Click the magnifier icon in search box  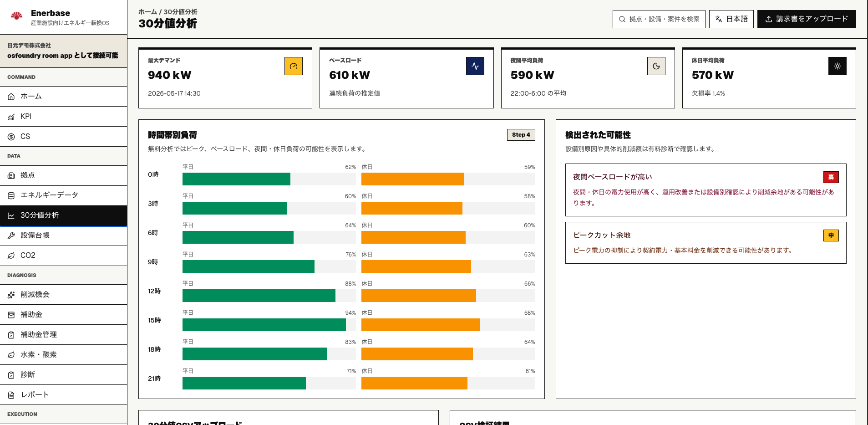(622, 19)
